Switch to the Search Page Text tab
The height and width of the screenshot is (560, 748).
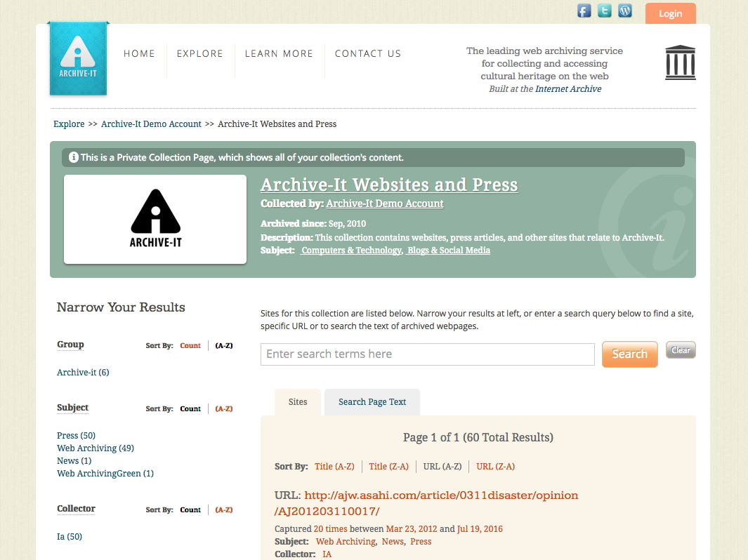coord(372,402)
